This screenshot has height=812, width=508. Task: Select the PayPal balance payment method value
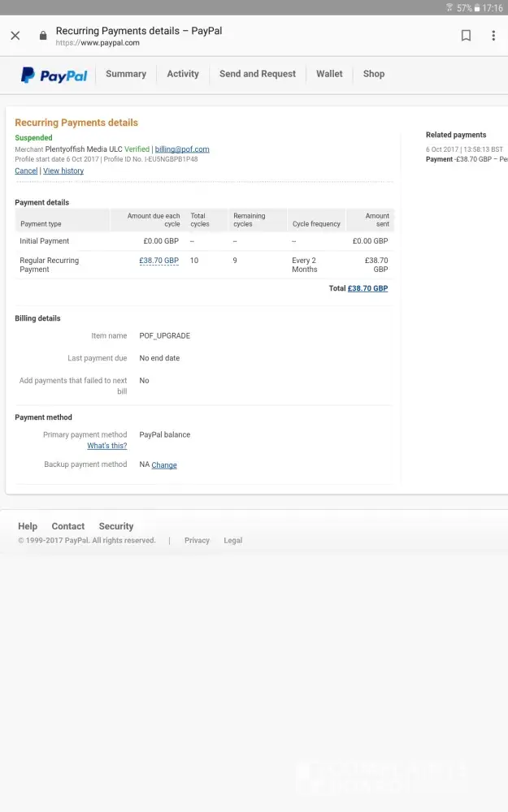(x=164, y=435)
